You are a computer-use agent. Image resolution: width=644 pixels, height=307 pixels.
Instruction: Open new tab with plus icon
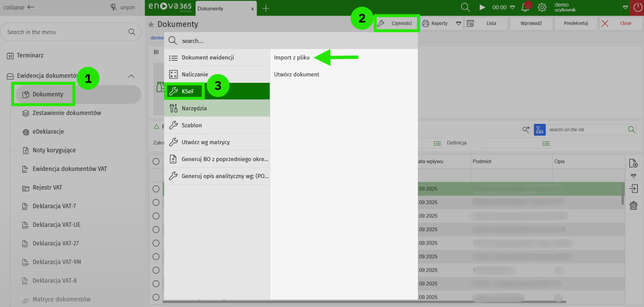tap(266, 9)
